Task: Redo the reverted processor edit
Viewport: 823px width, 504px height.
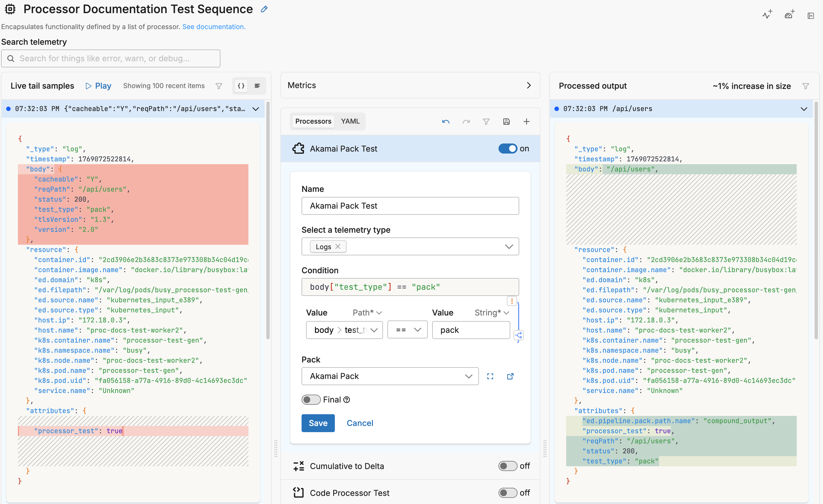Action: [x=466, y=121]
